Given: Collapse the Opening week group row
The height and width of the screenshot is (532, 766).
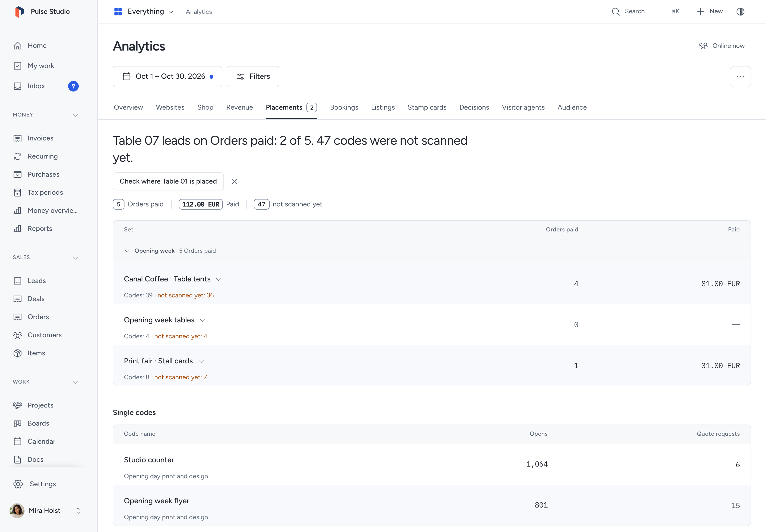Looking at the screenshot, I should [432, 251].
